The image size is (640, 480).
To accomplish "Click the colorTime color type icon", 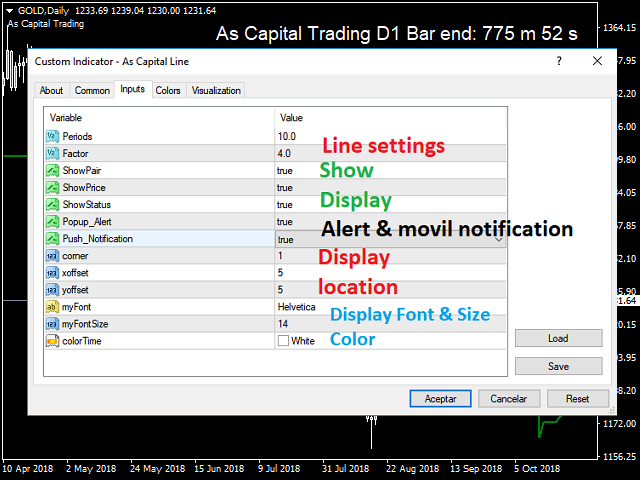I will [52, 341].
